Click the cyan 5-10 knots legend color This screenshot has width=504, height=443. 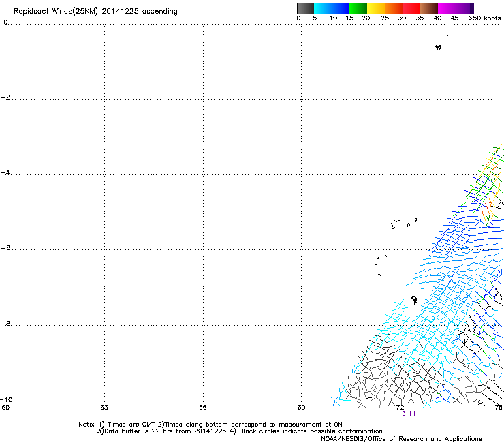click(x=323, y=8)
